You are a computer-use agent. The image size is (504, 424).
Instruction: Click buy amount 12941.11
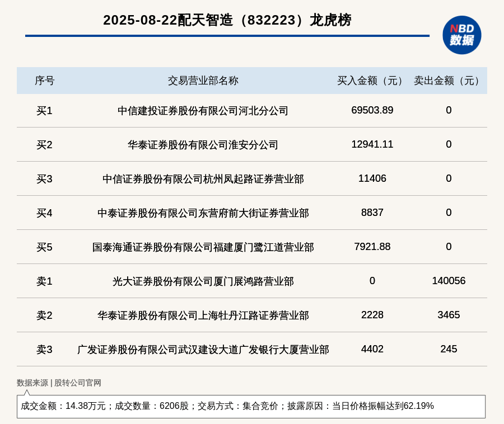click(372, 144)
